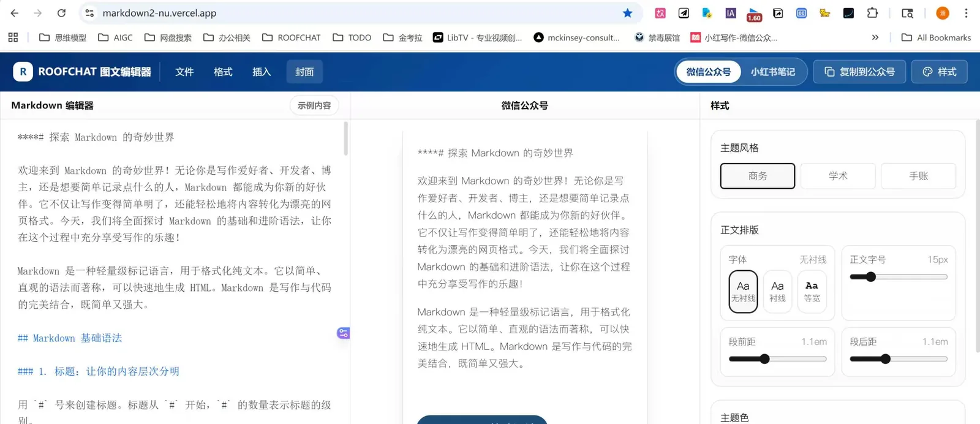
Task: Open the 格式 menu
Action: (x=223, y=72)
